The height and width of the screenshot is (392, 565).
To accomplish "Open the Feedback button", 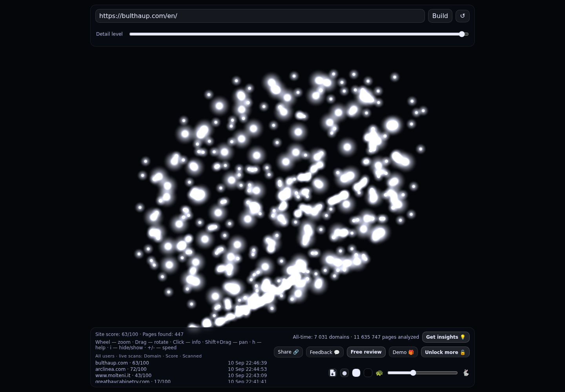I will (x=325, y=352).
